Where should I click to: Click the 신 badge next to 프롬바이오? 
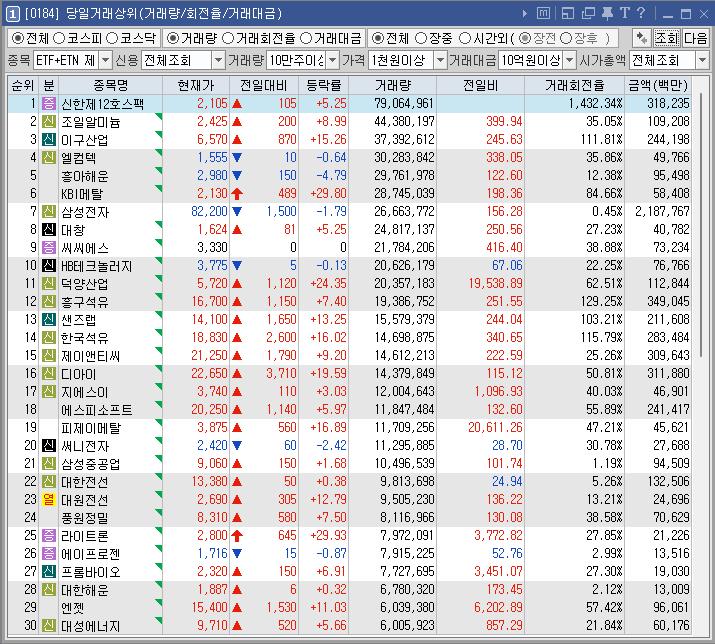point(49,571)
